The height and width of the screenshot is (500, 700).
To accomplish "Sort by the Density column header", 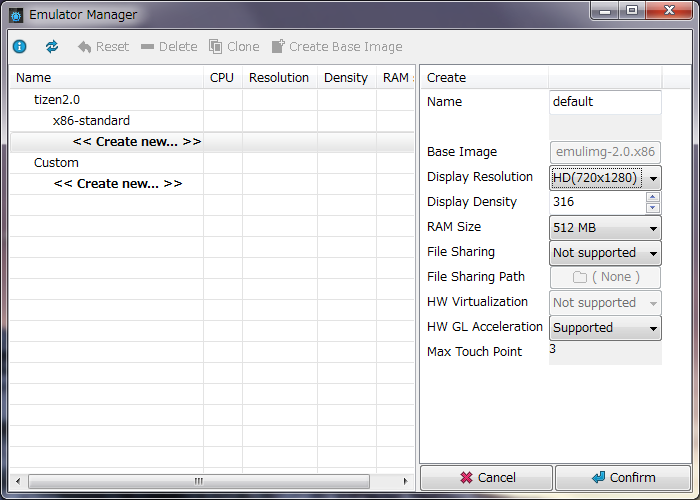I will click(x=346, y=78).
